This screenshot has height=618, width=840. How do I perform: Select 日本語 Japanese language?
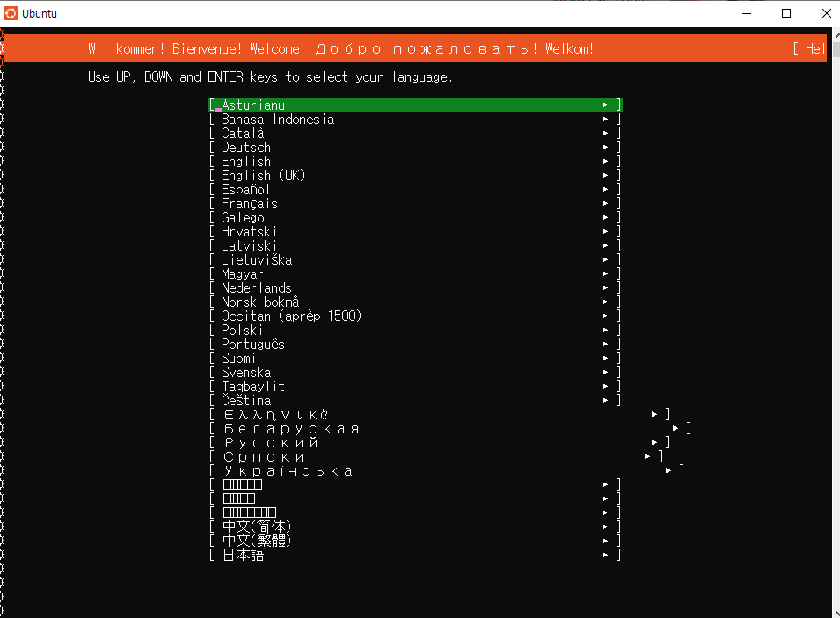coord(415,555)
